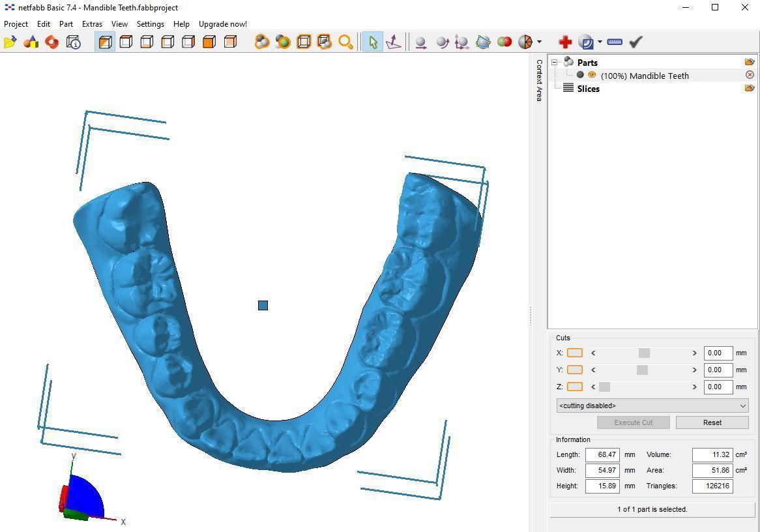Toggle the Z cut plane button

pyautogui.click(x=575, y=387)
